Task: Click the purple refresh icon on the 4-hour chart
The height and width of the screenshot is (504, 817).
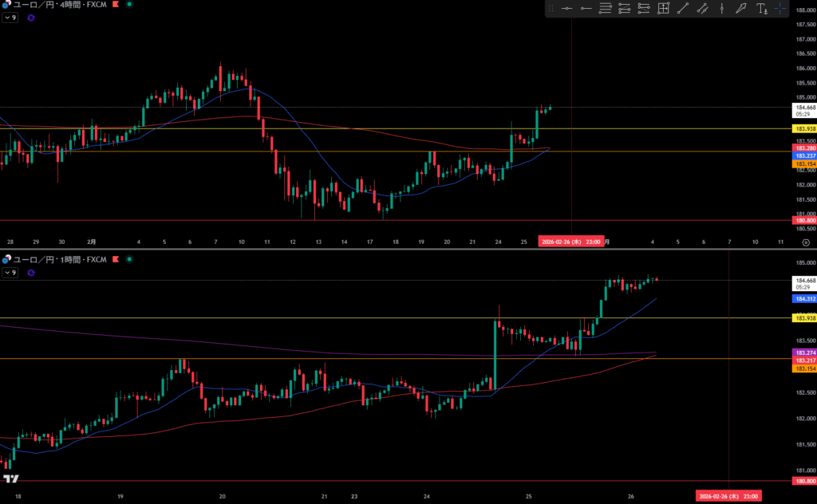Action: tap(31, 17)
